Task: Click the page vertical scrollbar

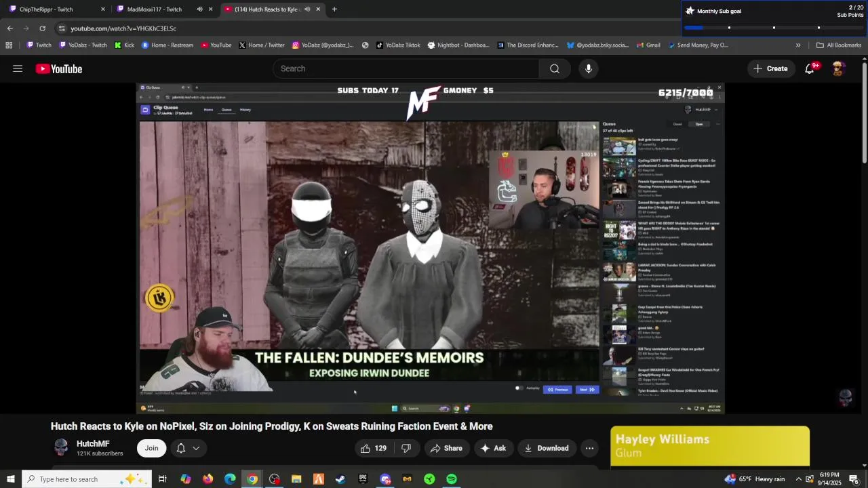Action: tap(864, 112)
